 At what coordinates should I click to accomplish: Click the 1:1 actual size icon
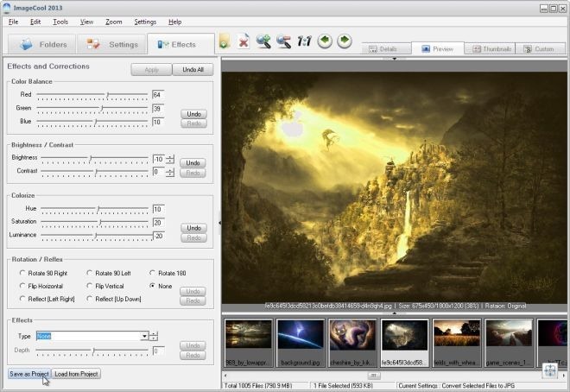(304, 41)
